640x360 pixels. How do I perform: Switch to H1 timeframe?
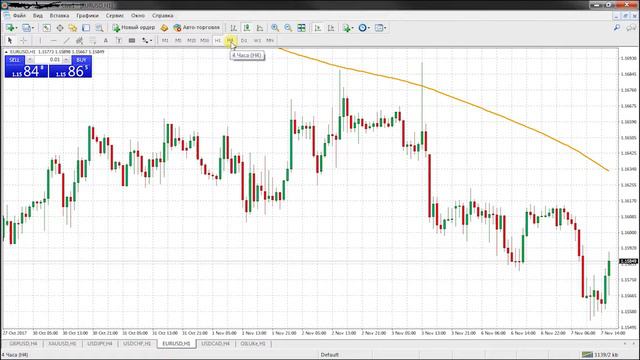[218, 40]
